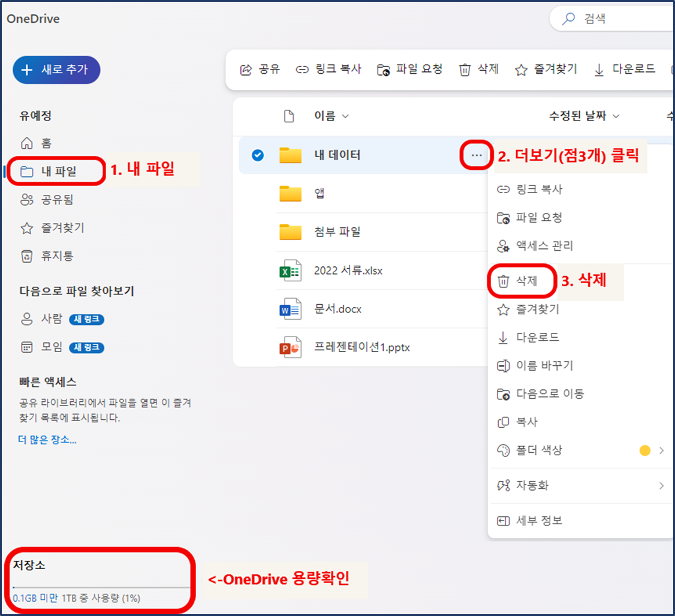The width and height of the screenshot is (675, 616).
Task: Open the more options (점 3개) icon
Action: click(475, 155)
